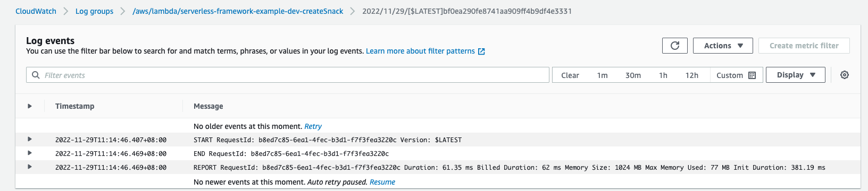Select the REPORT RequestId message text
The image size is (868, 191).
point(510,168)
